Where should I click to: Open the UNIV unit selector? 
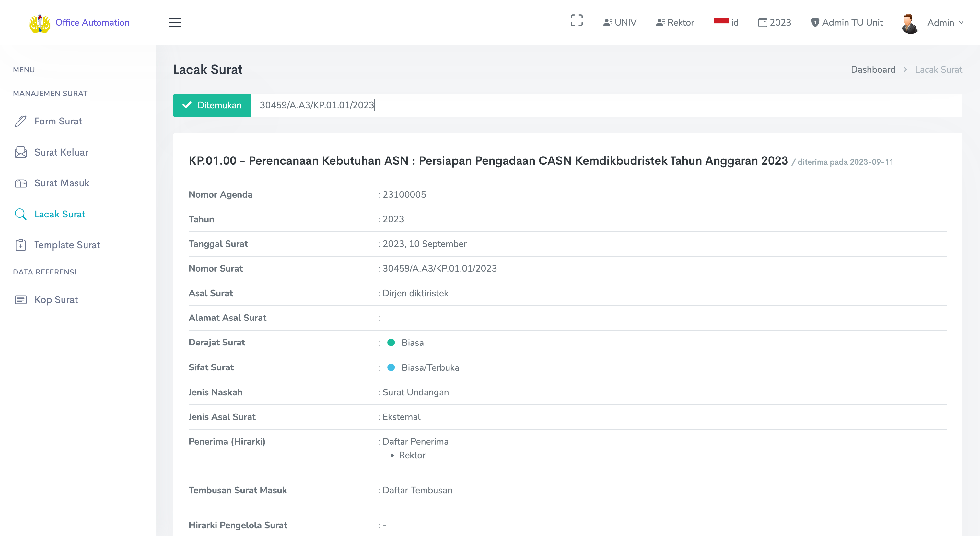tap(620, 22)
